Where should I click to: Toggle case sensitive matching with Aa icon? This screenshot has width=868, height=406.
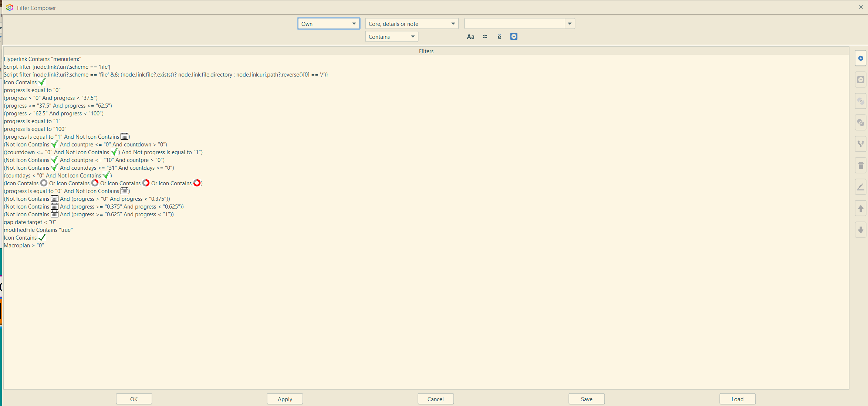coord(470,37)
